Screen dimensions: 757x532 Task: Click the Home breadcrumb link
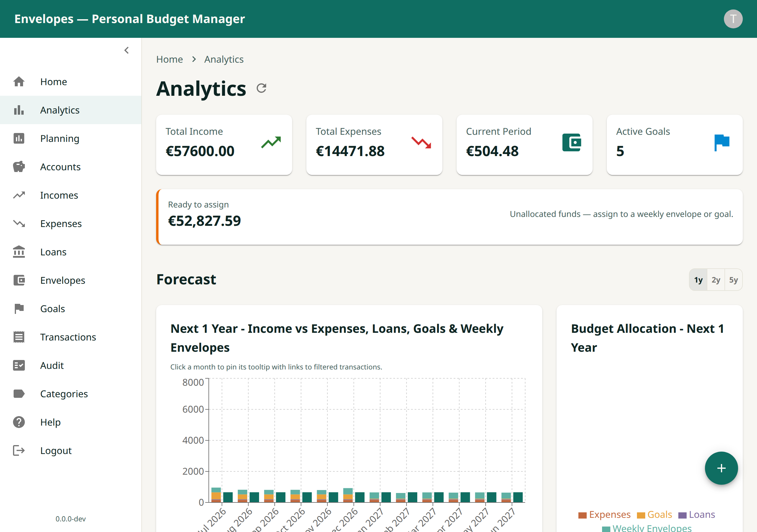point(169,59)
